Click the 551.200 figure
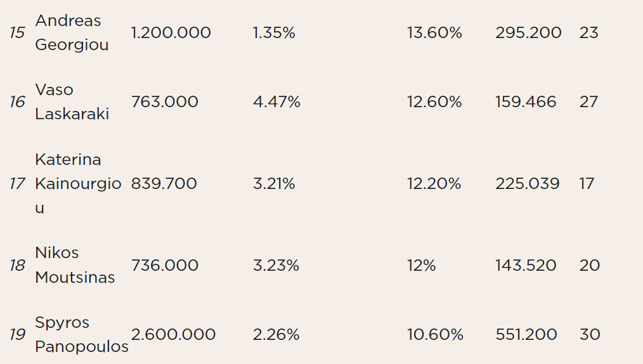This screenshot has width=643, height=364. (526, 334)
